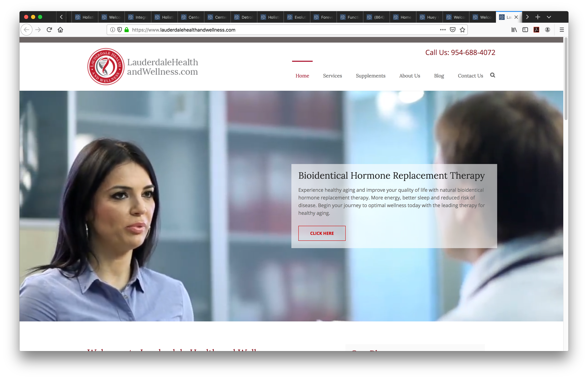Go back to the previous page

(x=27, y=30)
